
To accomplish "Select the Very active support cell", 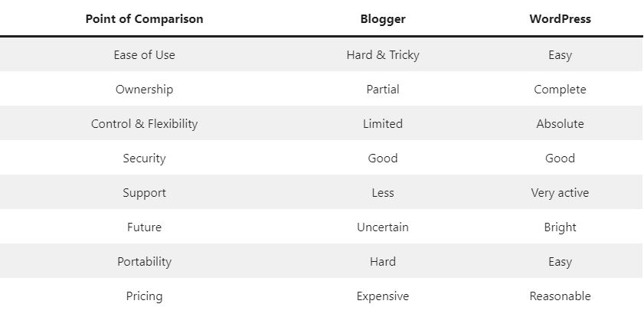I will (560, 193).
